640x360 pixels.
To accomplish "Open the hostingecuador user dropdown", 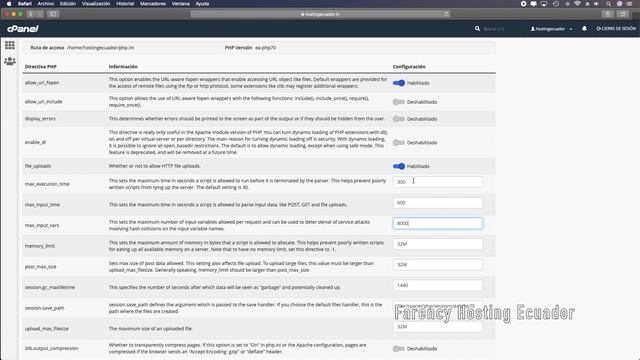I will coord(551,29).
